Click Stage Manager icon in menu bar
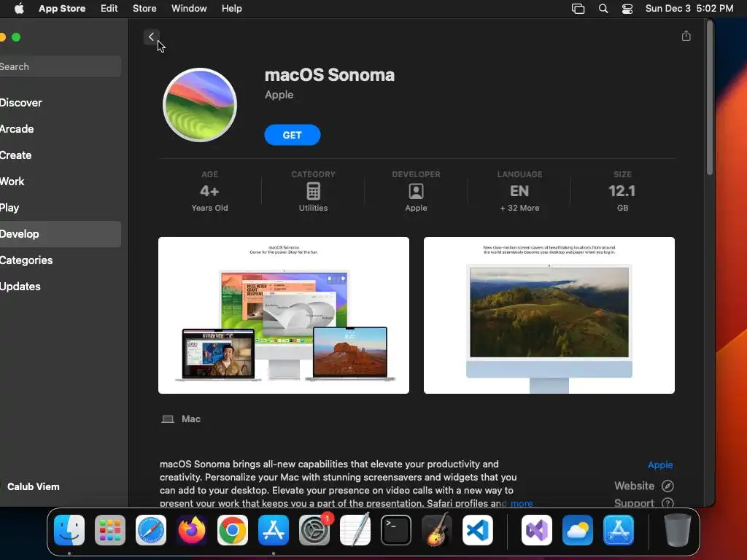This screenshot has width=747, height=560. coord(578,9)
